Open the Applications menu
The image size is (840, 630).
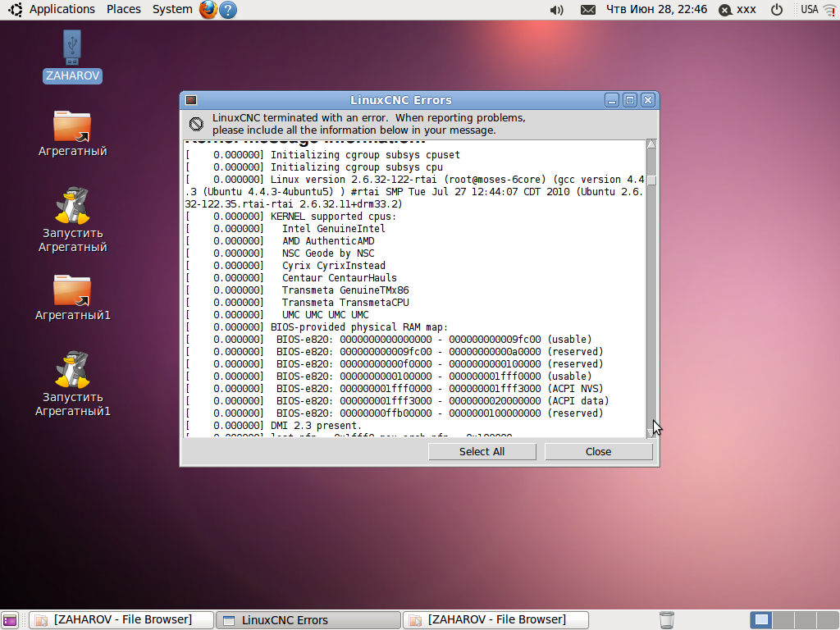coord(62,10)
